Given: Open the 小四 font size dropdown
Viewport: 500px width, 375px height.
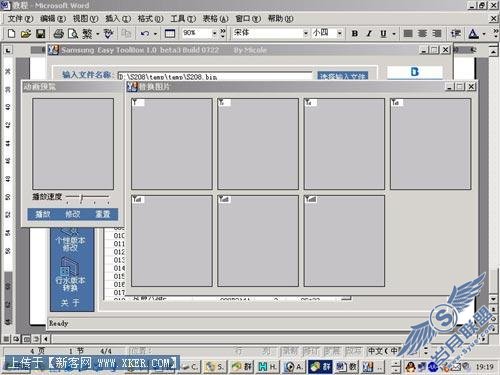Looking at the screenshot, I should click(339, 33).
